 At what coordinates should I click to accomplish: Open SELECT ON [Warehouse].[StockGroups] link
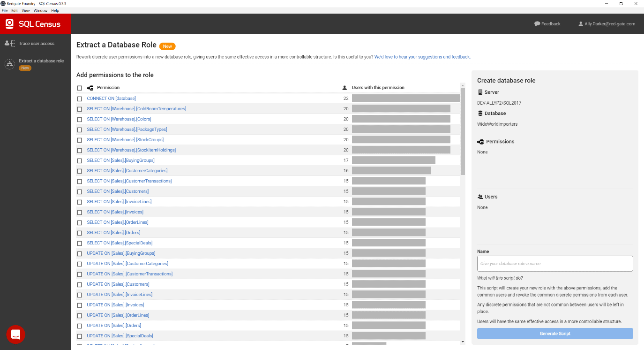click(125, 140)
